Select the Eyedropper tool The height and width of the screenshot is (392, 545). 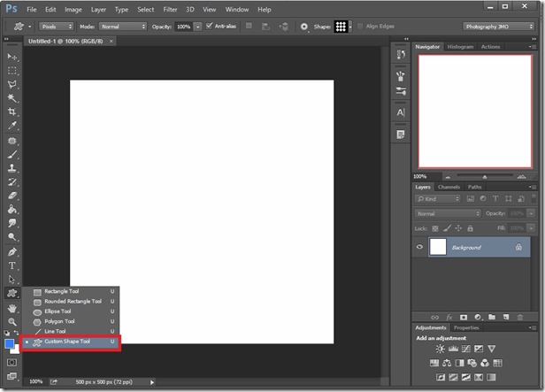12,126
